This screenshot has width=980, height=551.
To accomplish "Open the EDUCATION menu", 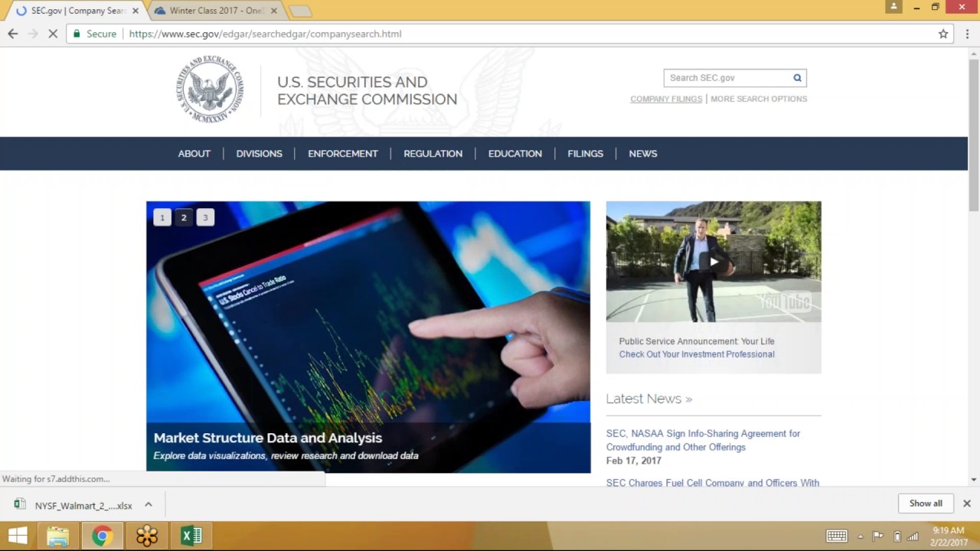I will click(515, 154).
